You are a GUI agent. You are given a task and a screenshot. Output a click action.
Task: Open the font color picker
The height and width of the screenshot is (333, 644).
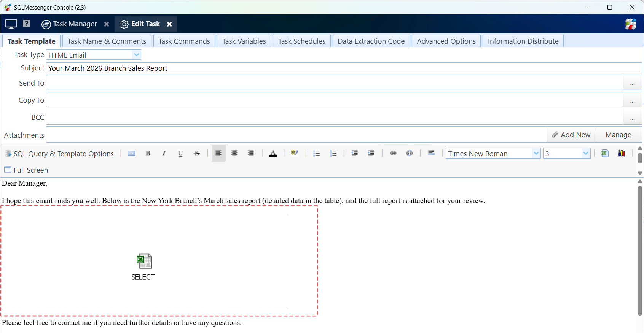point(273,153)
